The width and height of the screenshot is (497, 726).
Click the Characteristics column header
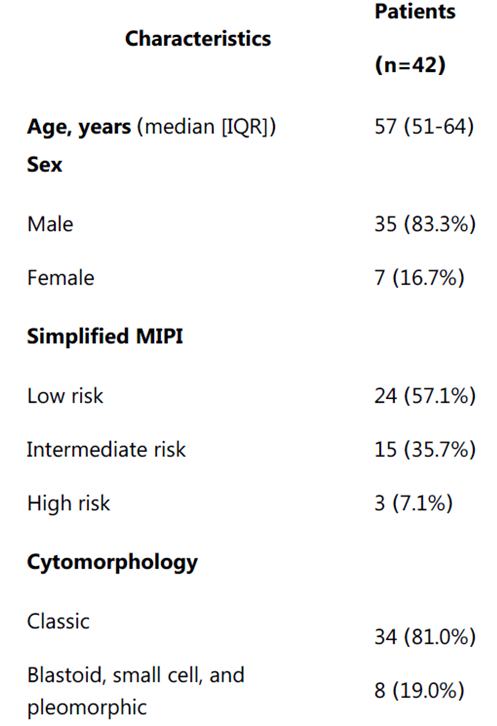(198, 38)
